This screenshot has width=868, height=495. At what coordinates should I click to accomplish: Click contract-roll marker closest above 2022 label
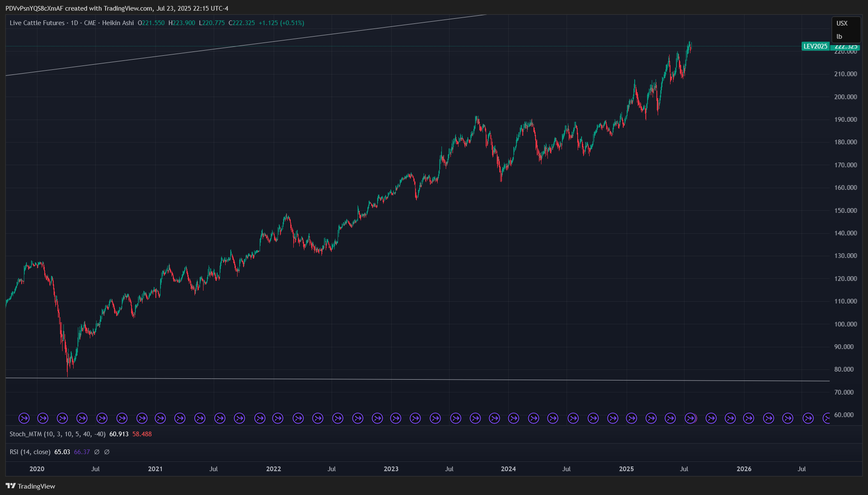point(278,418)
